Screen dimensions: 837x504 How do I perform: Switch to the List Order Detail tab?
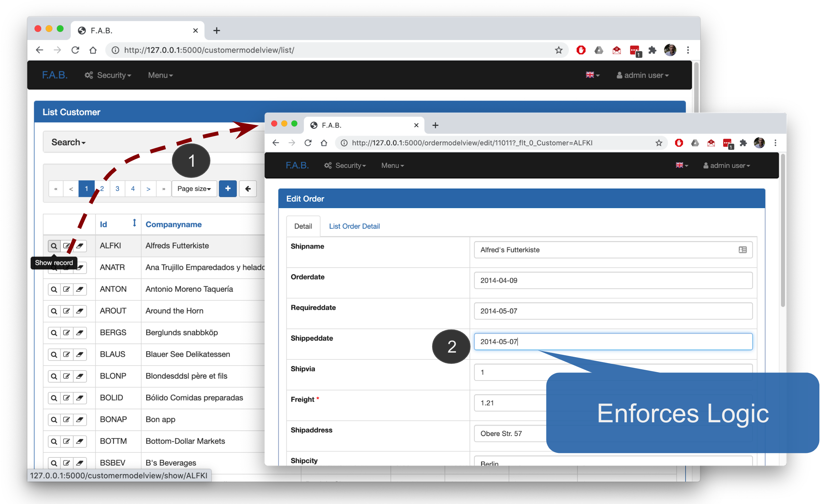point(354,227)
